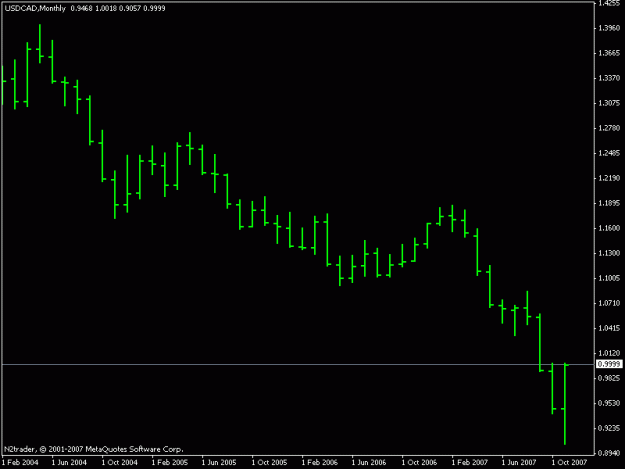
Task: Click the tallest price bar near 1.3960 high
Action: click(x=40, y=43)
